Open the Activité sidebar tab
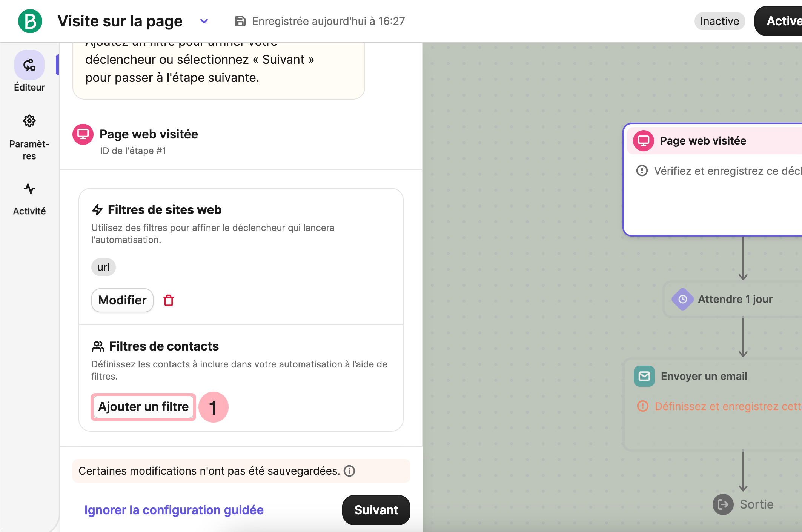The image size is (802, 532). tap(29, 199)
